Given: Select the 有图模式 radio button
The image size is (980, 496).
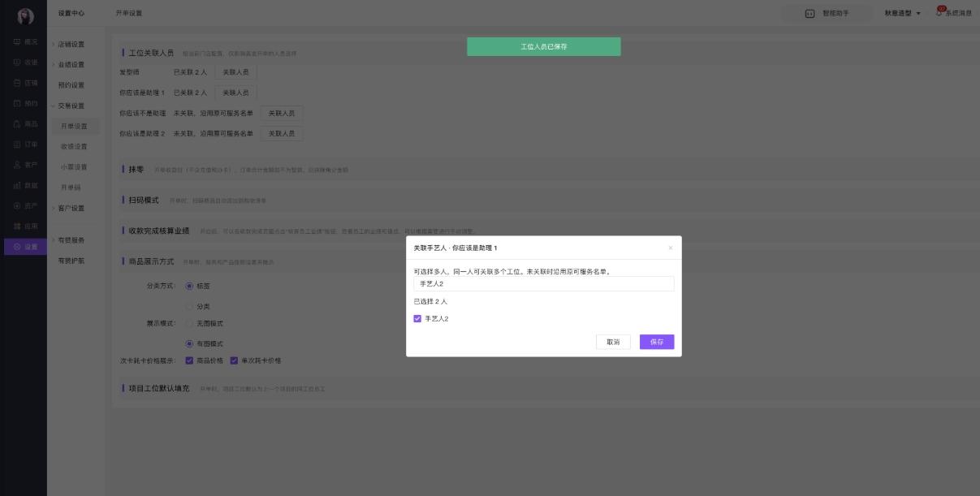Looking at the screenshot, I should (190, 344).
